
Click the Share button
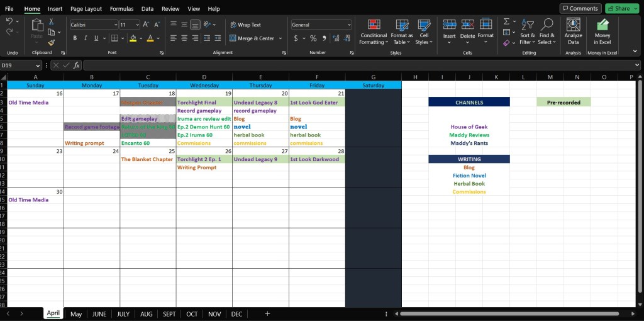coord(618,8)
